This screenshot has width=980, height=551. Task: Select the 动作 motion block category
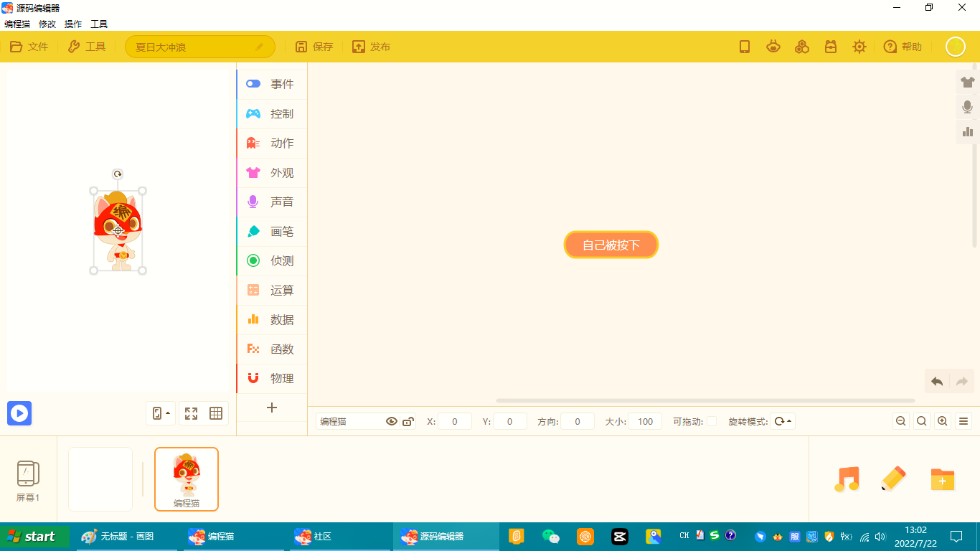coord(272,143)
